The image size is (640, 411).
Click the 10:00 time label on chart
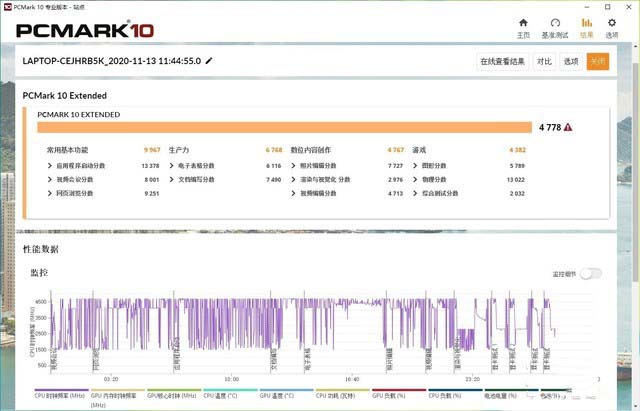[x=231, y=379]
